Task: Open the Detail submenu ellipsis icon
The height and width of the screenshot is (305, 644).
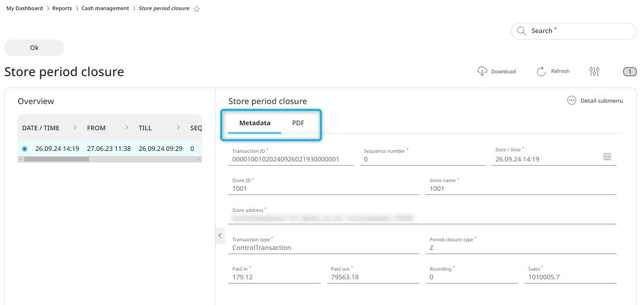Action: 571,100
